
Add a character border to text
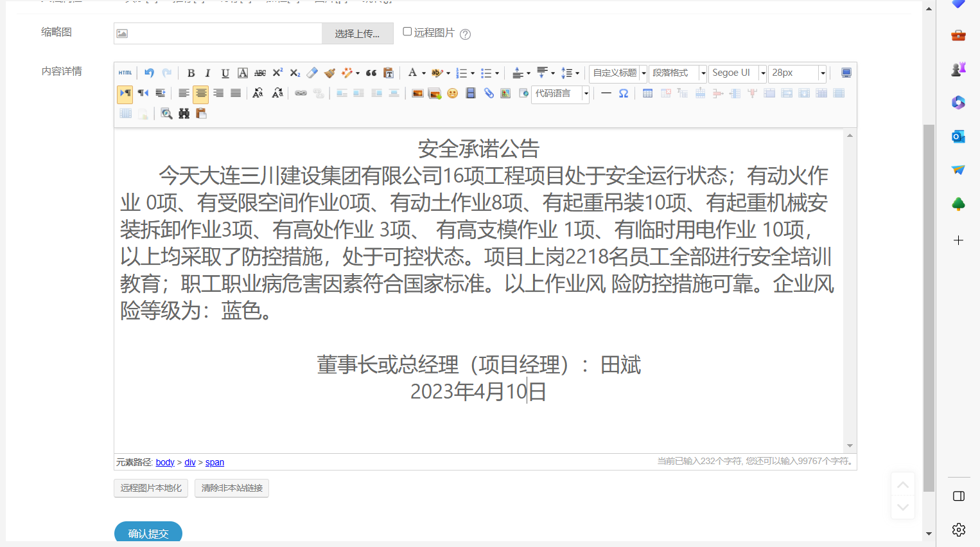tap(243, 73)
